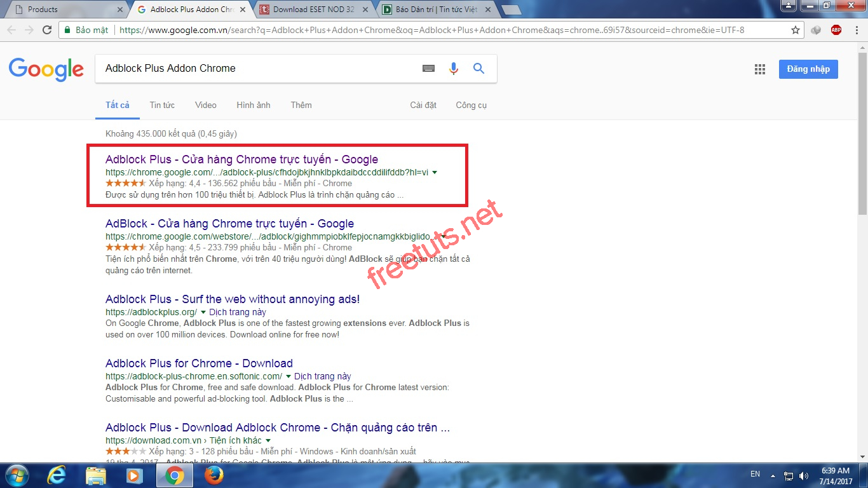Screen dimensions: 868x488
Task: Click the browser address bar URL
Action: 431,30
